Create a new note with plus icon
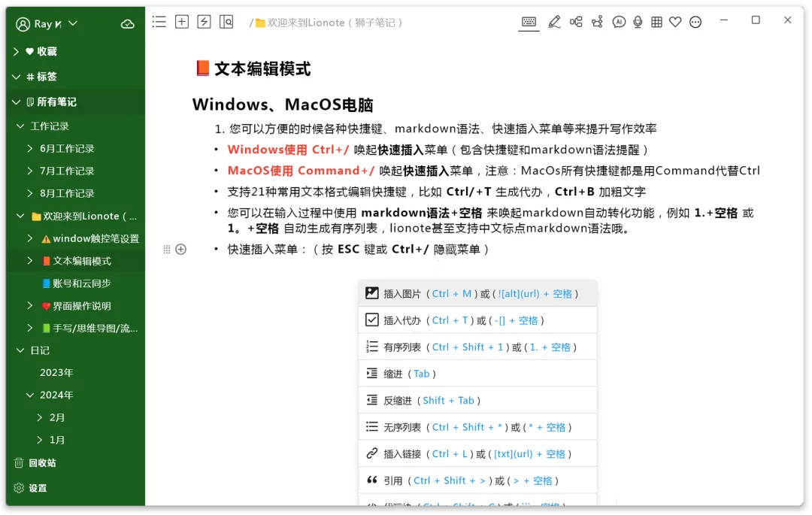The image size is (812, 515). [x=182, y=22]
